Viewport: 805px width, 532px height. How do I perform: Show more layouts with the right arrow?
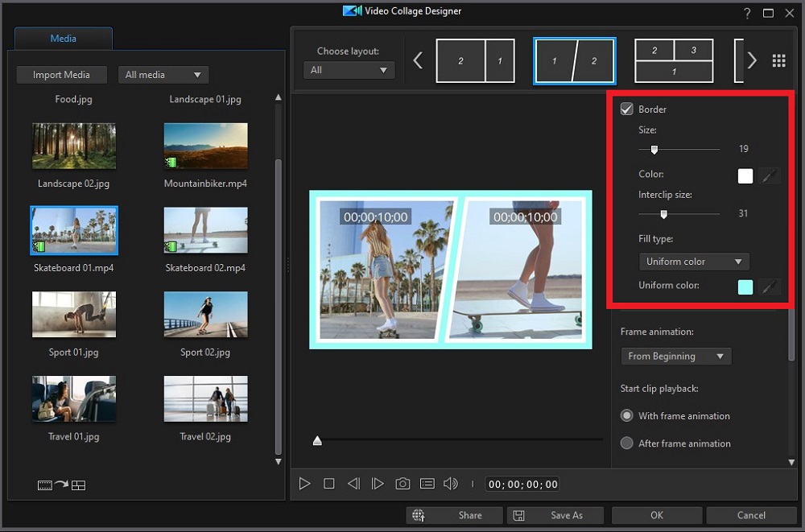749,60
